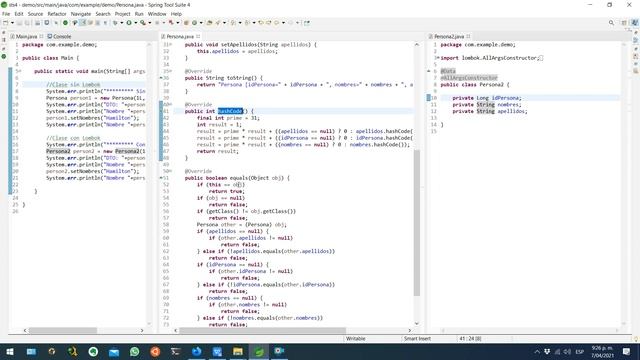Open the Project menu

point(122,14)
